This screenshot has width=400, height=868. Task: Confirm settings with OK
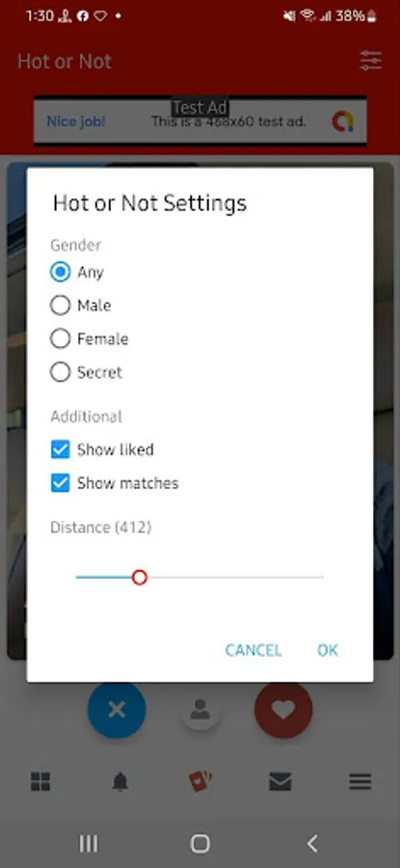tap(328, 650)
